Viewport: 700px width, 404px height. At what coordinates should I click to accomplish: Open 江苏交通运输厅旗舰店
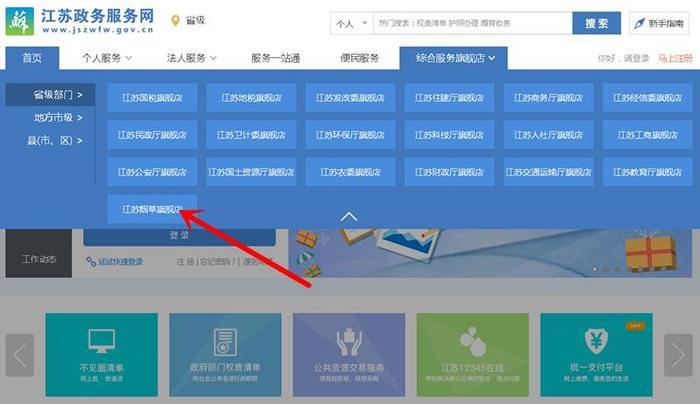[548, 171]
